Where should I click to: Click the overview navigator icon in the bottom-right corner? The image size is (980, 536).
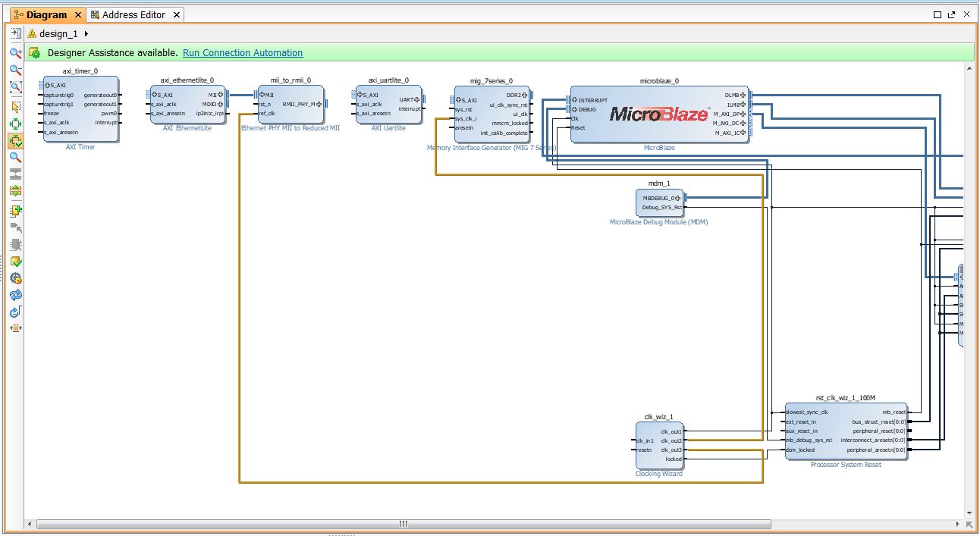(x=969, y=524)
